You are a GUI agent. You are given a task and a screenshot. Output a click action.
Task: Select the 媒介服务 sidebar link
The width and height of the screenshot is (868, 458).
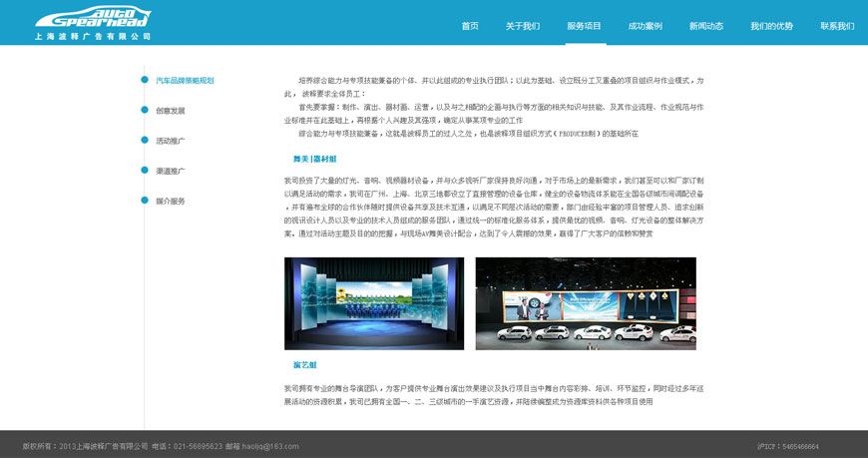171,201
